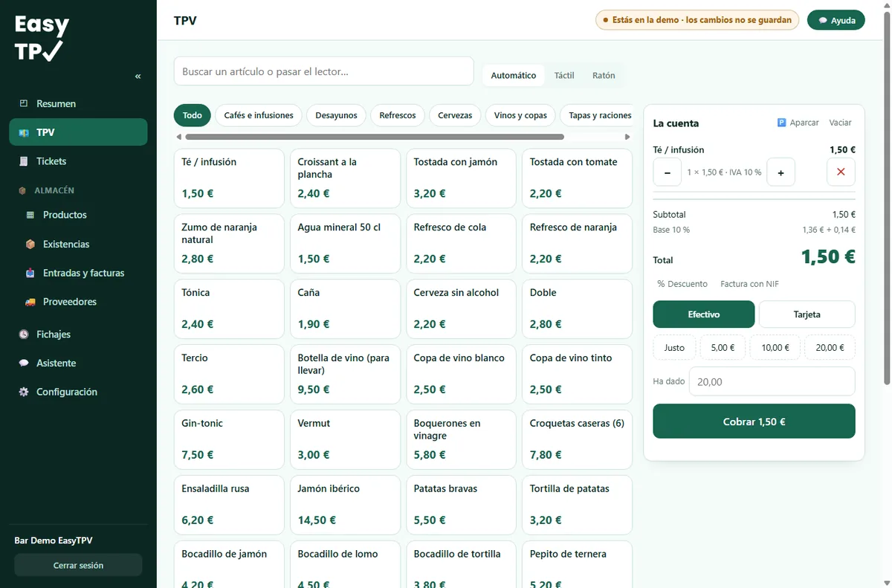Screen dimensions: 892x588
Task: Add Vermut to the bill
Action: pyautogui.click(x=345, y=440)
